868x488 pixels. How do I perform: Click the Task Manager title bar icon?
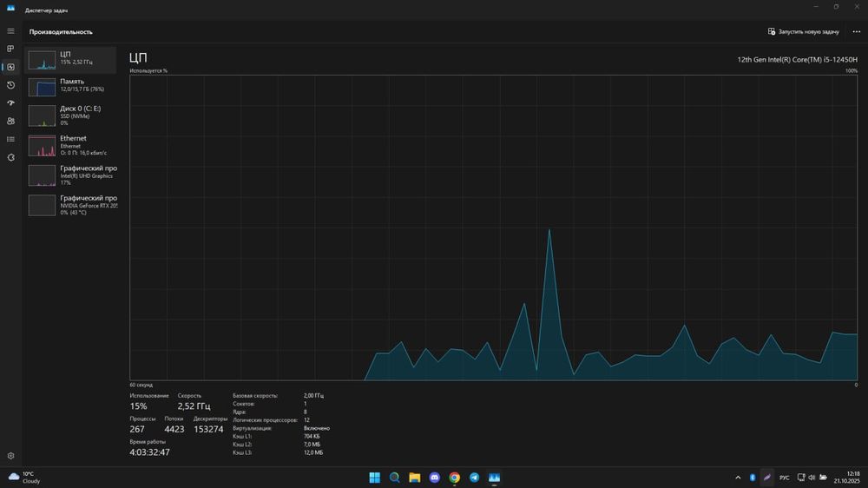click(10, 8)
